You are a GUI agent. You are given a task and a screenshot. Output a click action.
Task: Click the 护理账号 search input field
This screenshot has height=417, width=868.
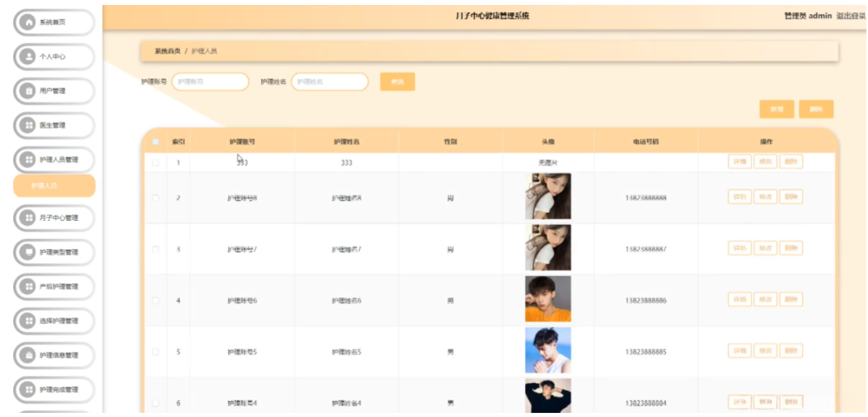click(210, 82)
